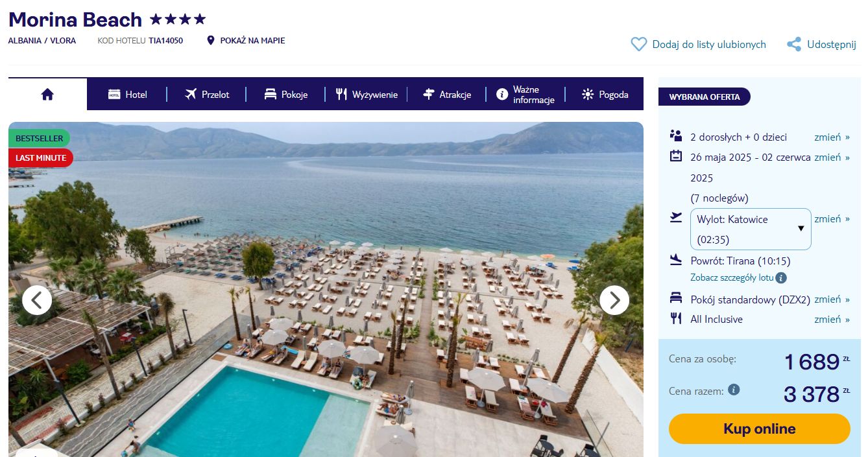Click the map pin icon
This screenshot has height=457, width=868.
click(x=210, y=41)
